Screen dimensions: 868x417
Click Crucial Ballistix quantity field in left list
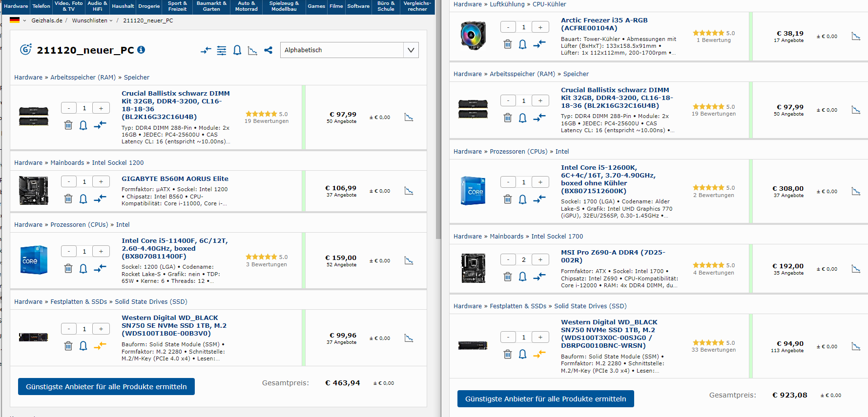84,108
